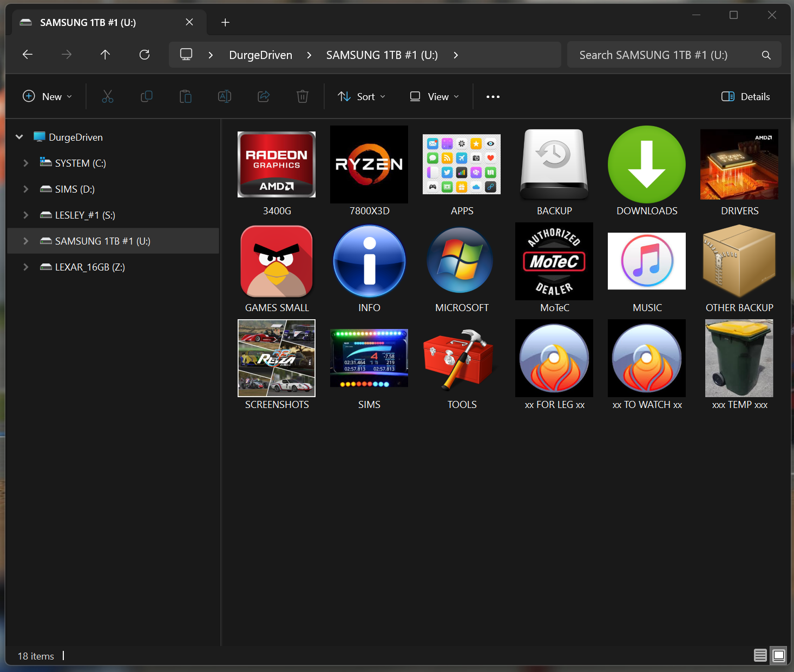Refresh the current folder view
The height and width of the screenshot is (672, 794).
(145, 55)
